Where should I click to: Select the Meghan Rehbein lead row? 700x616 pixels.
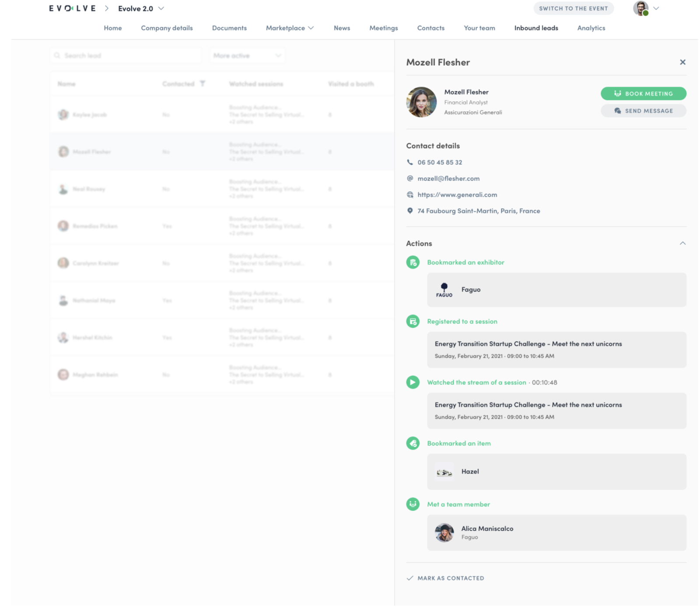[x=222, y=375]
